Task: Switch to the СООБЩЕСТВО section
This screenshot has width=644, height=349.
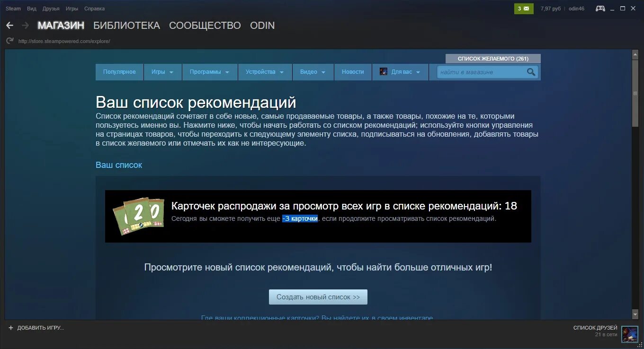Action: (x=205, y=26)
